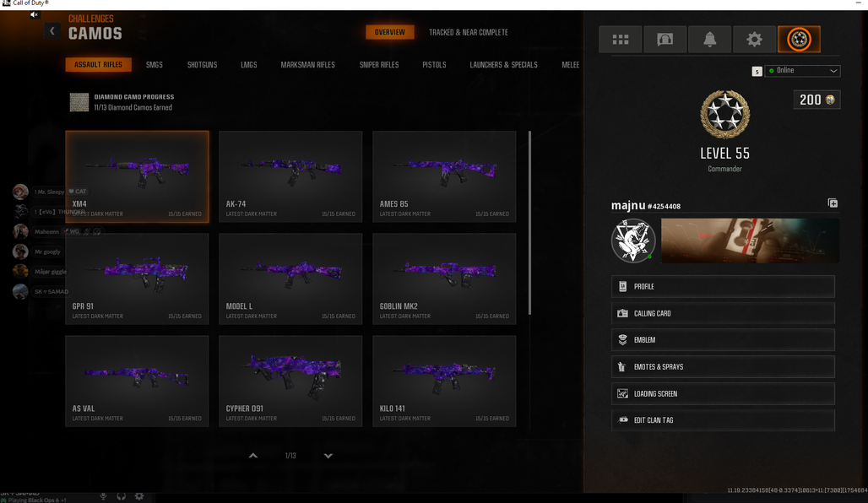Select the Cypher 091 camo card
Screen dimensions: 868x503
(290, 381)
